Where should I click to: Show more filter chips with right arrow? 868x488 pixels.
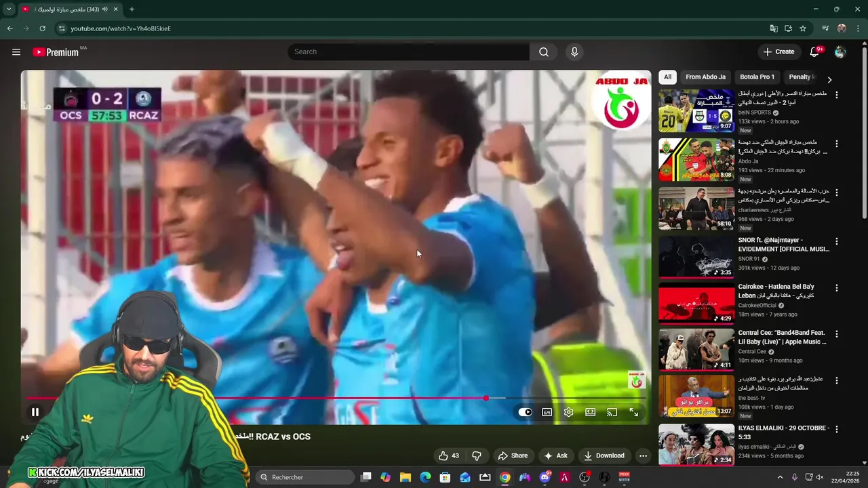click(x=829, y=79)
